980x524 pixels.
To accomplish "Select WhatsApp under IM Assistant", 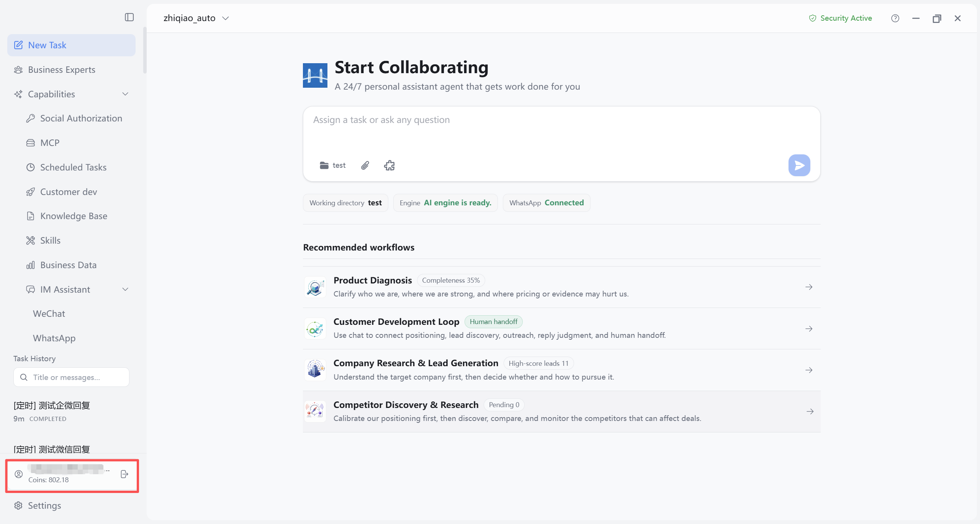I will (54, 338).
